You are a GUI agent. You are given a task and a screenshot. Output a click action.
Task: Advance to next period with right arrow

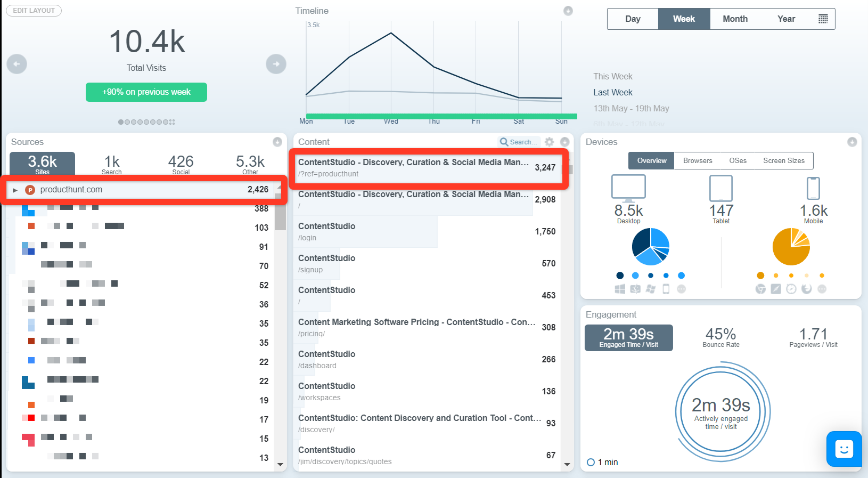(x=276, y=64)
